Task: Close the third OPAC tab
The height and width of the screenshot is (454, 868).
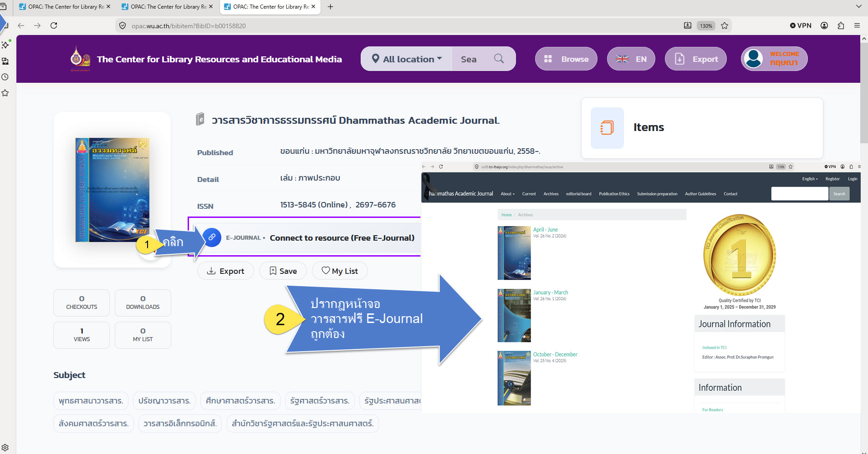Action: coord(313,7)
